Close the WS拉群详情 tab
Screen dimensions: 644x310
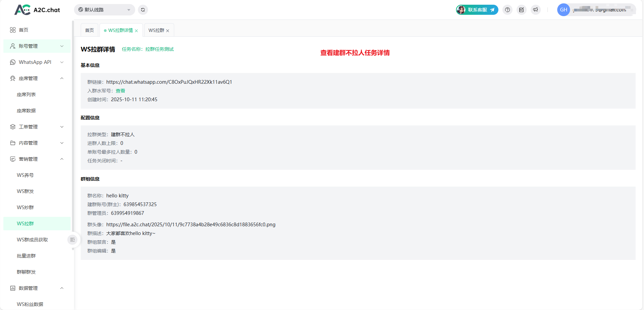pos(137,31)
